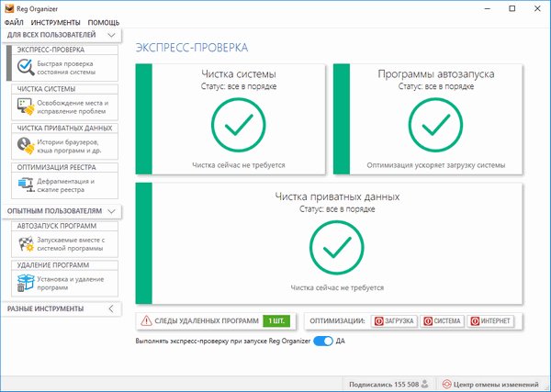Click the Загрузка optimization button label
The image size is (551, 392).
pyautogui.click(x=399, y=321)
